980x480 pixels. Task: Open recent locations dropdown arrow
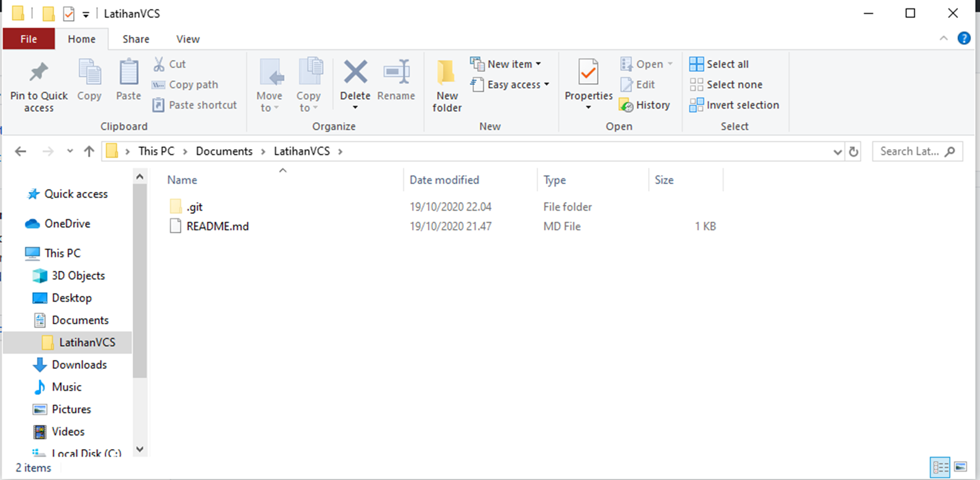[70, 151]
